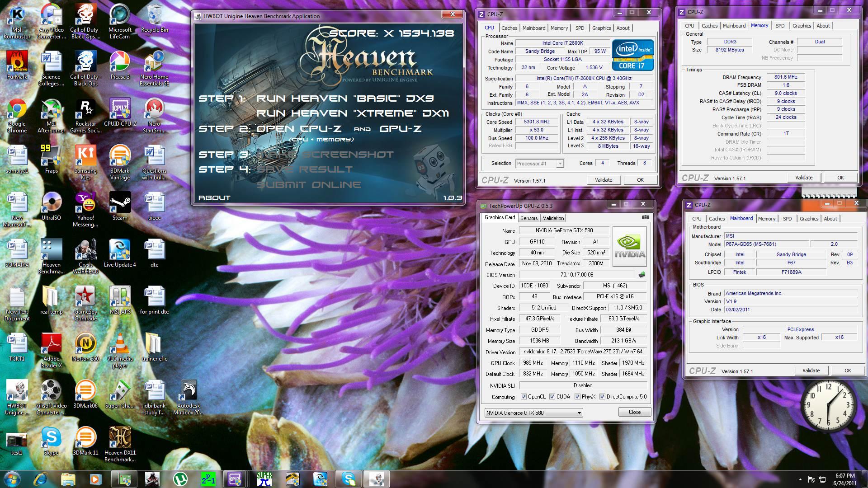Viewport: 868px width, 488px height.
Task: Open Heaven DX11 Benchmark desktop icon
Action: pyautogui.click(x=120, y=445)
